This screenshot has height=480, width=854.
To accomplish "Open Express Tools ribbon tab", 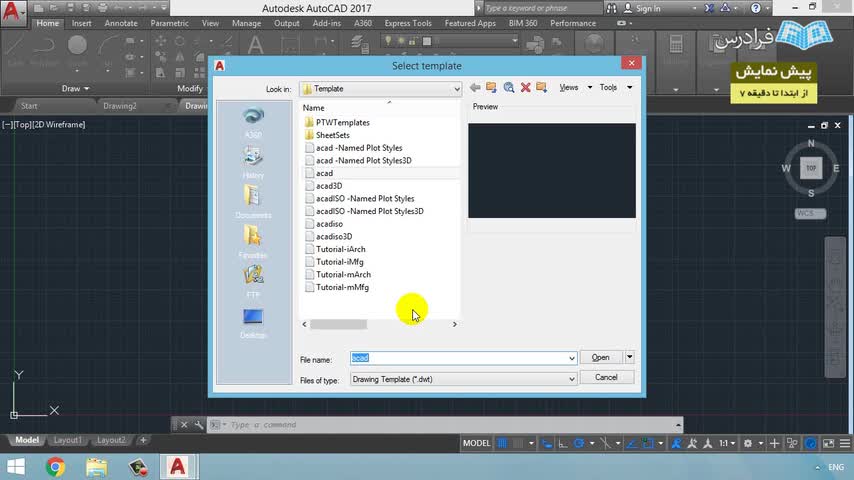I will (x=408, y=23).
